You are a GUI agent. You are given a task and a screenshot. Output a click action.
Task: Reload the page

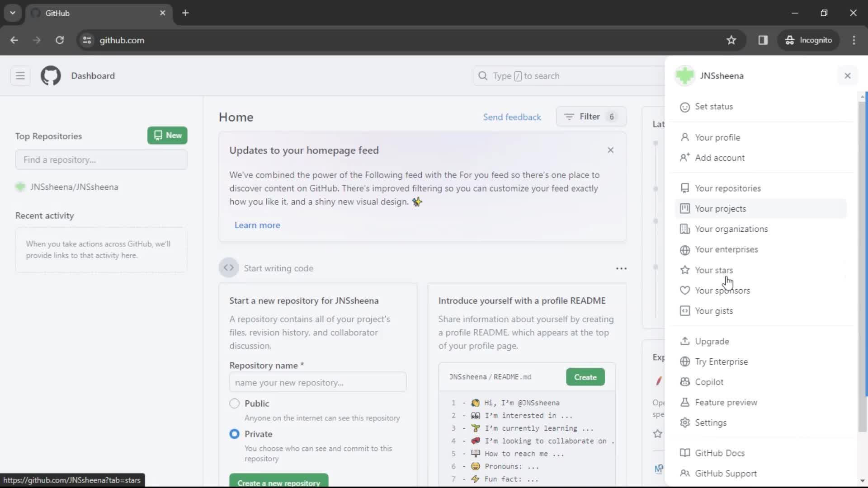point(59,40)
